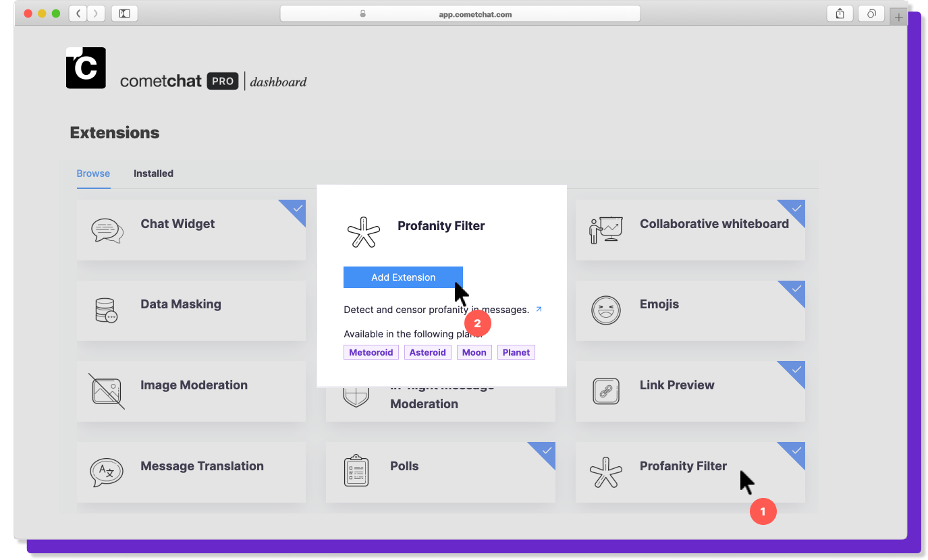Viewport: 928px width, 560px height.
Task: Switch to the Installed tab
Action: point(153,173)
